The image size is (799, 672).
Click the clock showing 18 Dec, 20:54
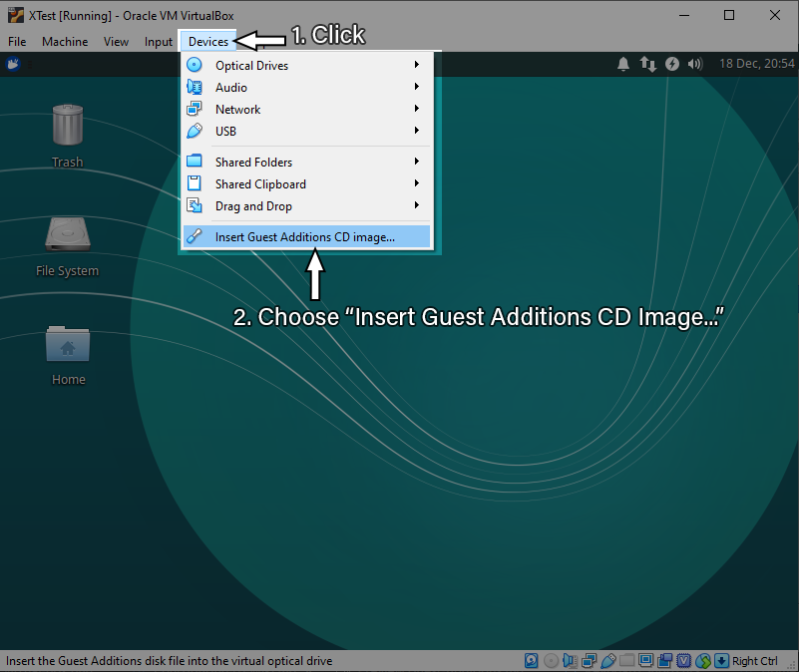pyautogui.click(x=754, y=64)
